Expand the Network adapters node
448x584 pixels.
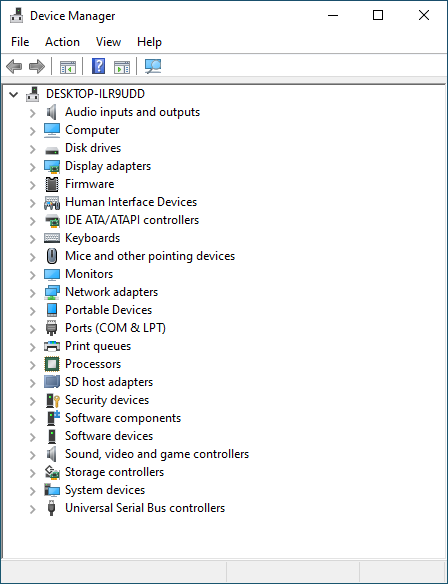point(33,292)
